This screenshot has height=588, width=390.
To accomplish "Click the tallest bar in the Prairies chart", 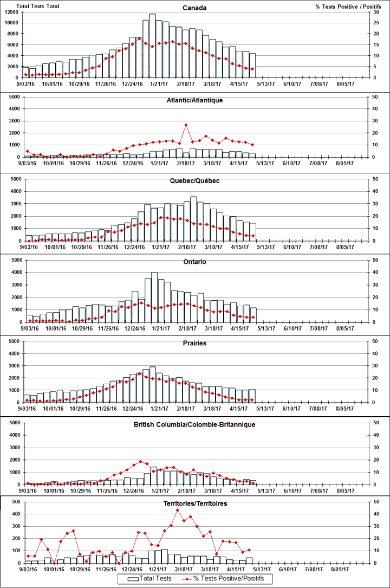I will pyautogui.click(x=152, y=384).
